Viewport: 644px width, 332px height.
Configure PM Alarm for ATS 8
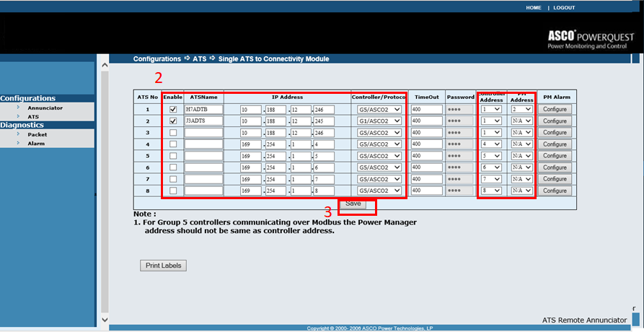coord(555,191)
